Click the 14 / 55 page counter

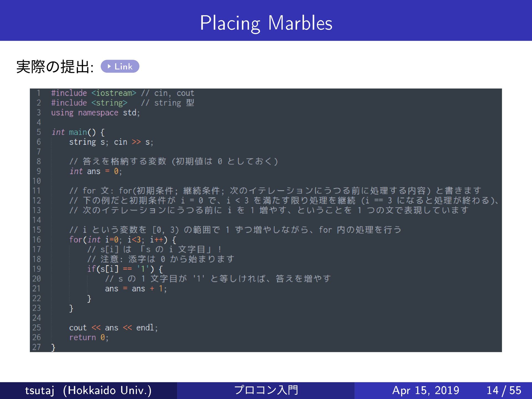coord(504,390)
